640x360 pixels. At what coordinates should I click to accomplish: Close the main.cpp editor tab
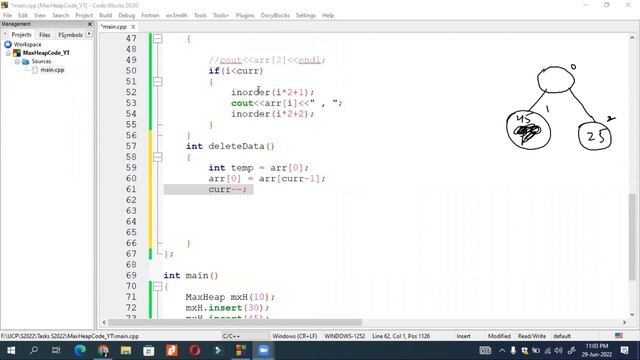pyautogui.click(x=133, y=27)
